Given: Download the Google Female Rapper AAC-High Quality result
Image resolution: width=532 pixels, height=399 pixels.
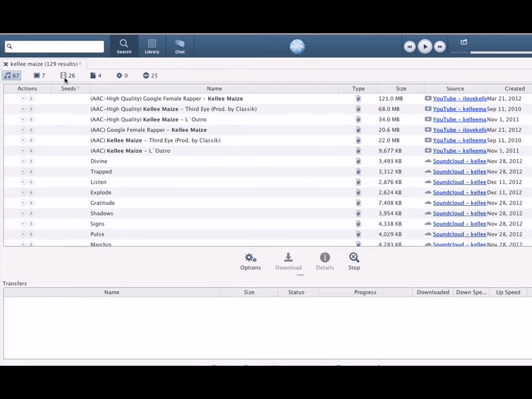Looking at the screenshot, I should (31, 99).
